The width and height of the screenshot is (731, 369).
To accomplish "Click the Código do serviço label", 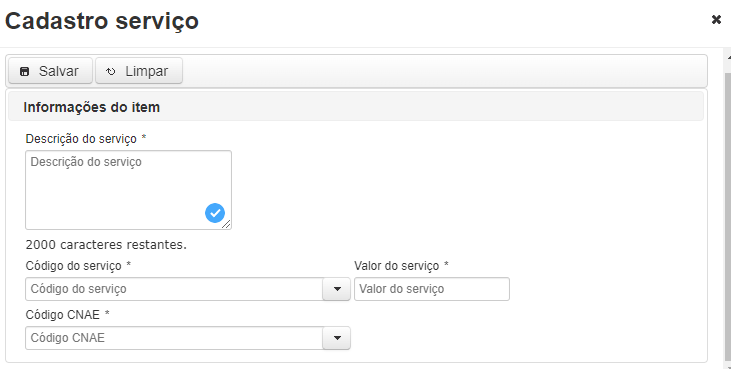I will coord(74,266).
